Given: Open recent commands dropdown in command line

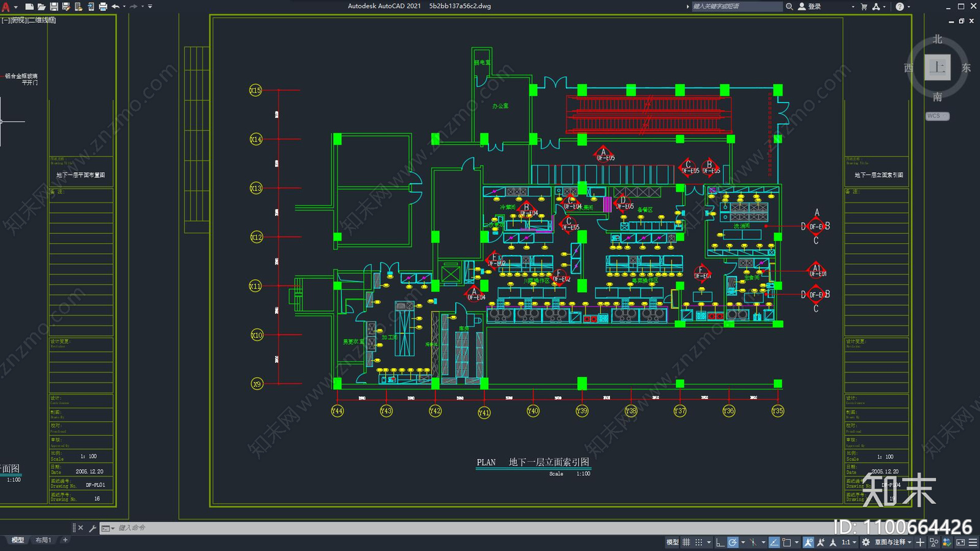Looking at the screenshot, I should pos(108,528).
